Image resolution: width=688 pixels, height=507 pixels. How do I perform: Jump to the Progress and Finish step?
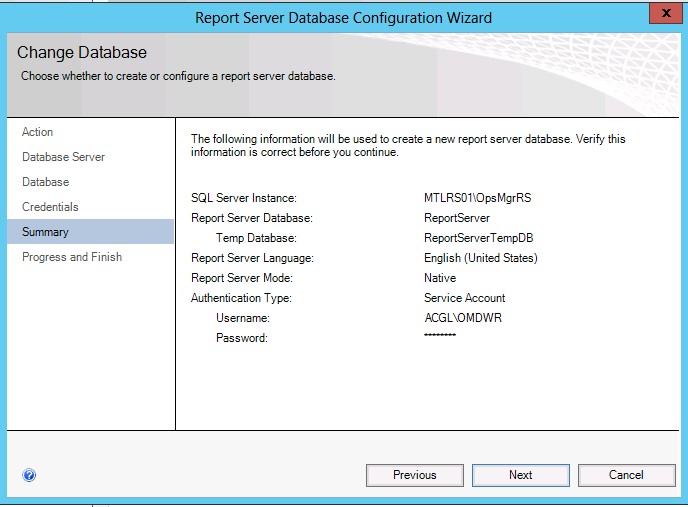[72, 257]
